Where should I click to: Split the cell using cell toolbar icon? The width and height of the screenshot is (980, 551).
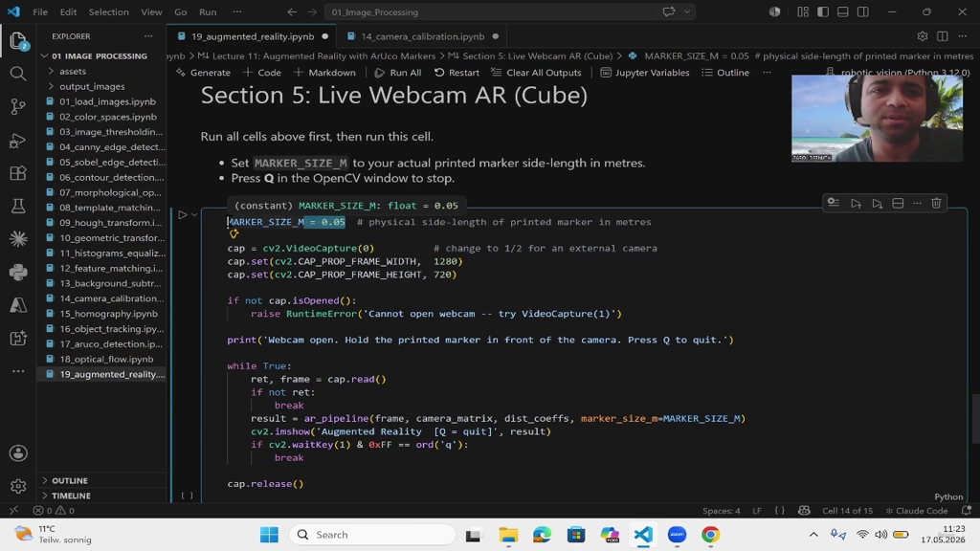(x=898, y=203)
